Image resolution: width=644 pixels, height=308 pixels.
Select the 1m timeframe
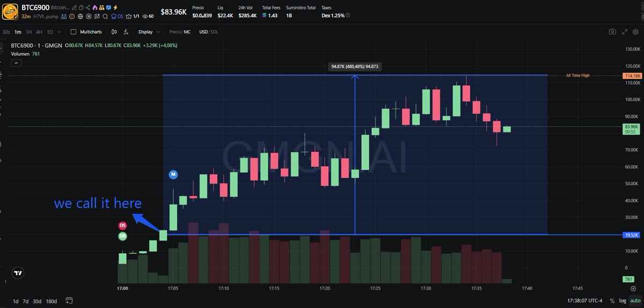18,32
